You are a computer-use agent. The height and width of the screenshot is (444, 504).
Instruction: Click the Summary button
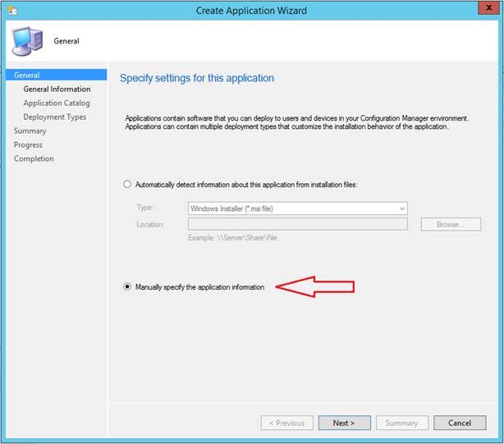point(402,423)
